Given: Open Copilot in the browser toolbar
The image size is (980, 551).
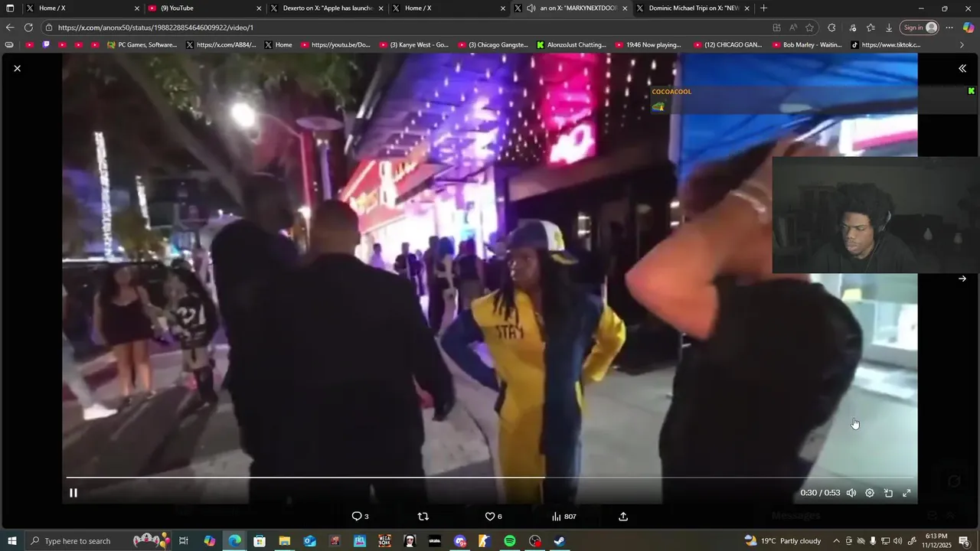Looking at the screenshot, I should tap(969, 28).
